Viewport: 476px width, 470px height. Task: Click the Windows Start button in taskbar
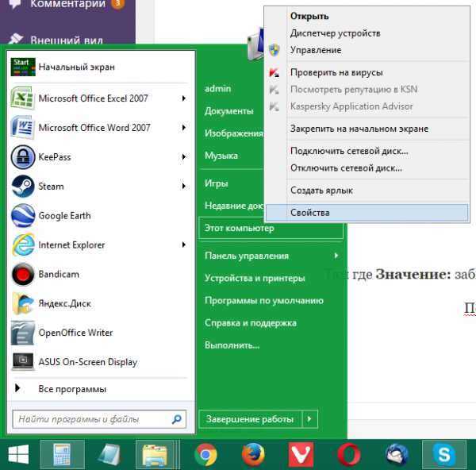click(18, 455)
